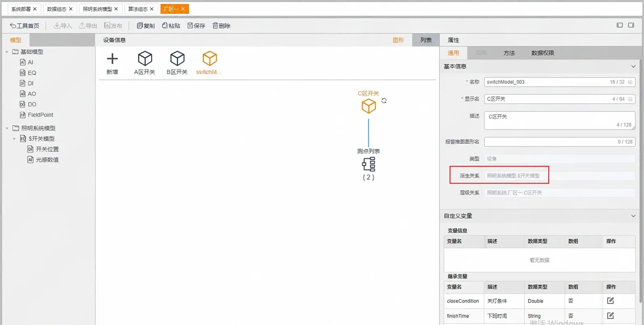The width and height of the screenshot is (644, 325).
Task: Open the 方法 properties tab
Action: [x=509, y=53]
